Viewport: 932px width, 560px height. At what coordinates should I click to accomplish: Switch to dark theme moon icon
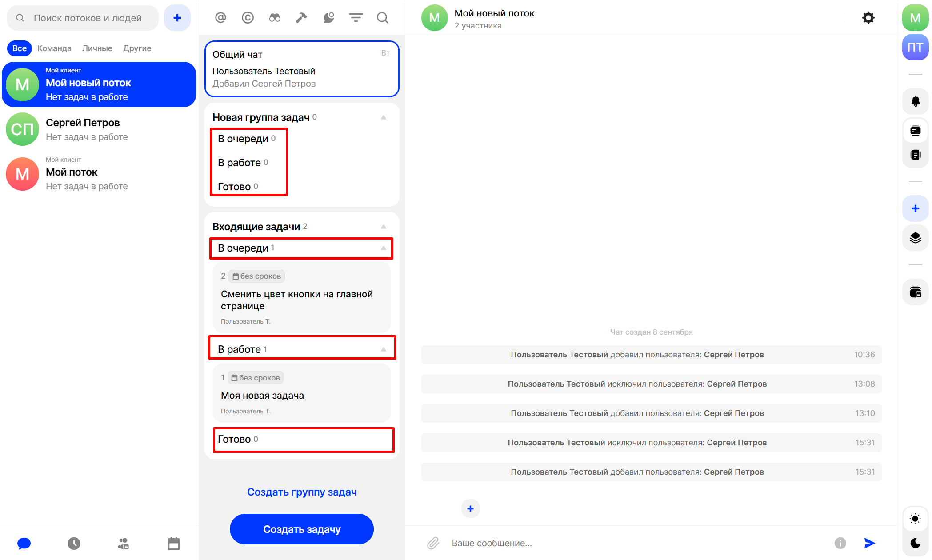pyautogui.click(x=915, y=543)
